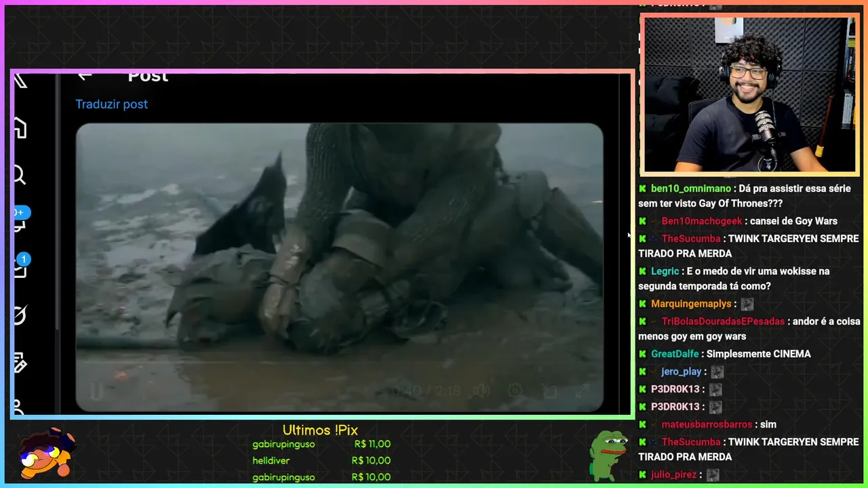Click the green K badge beside Marquingemaplys

642,304
